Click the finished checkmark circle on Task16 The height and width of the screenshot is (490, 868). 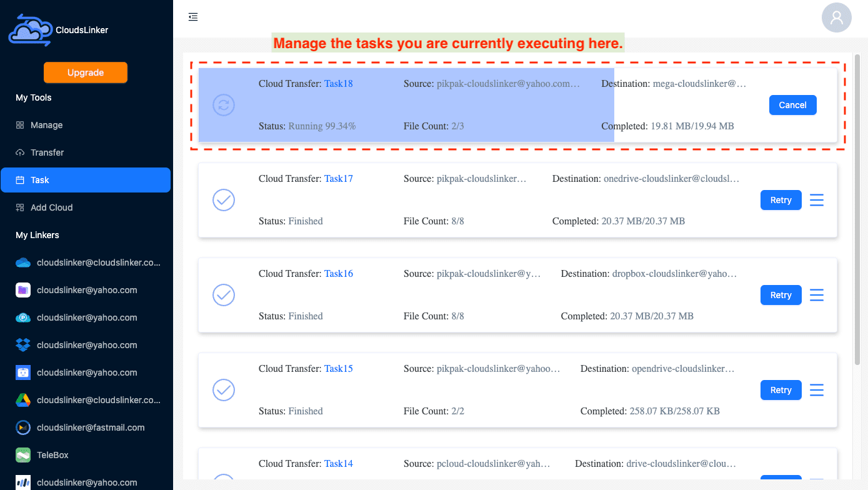point(224,295)
